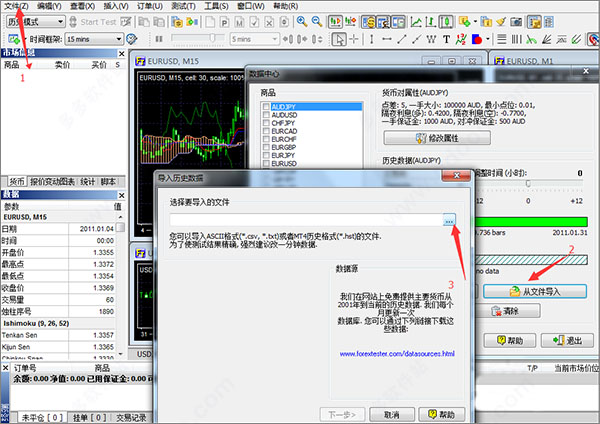The image size is (600, 424).
Task: Switch to the 报价变动图表 tab
Action: coord(51,181)
